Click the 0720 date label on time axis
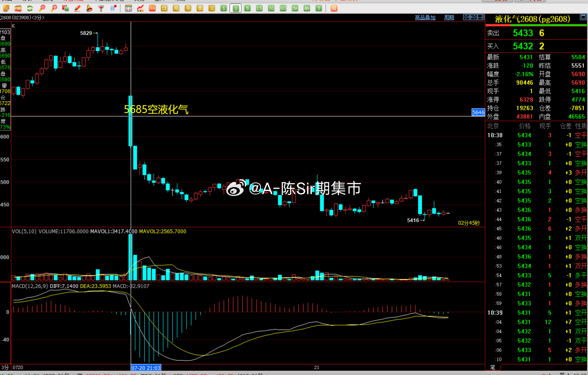Screen dimensions: 588x375 [18, 367]
